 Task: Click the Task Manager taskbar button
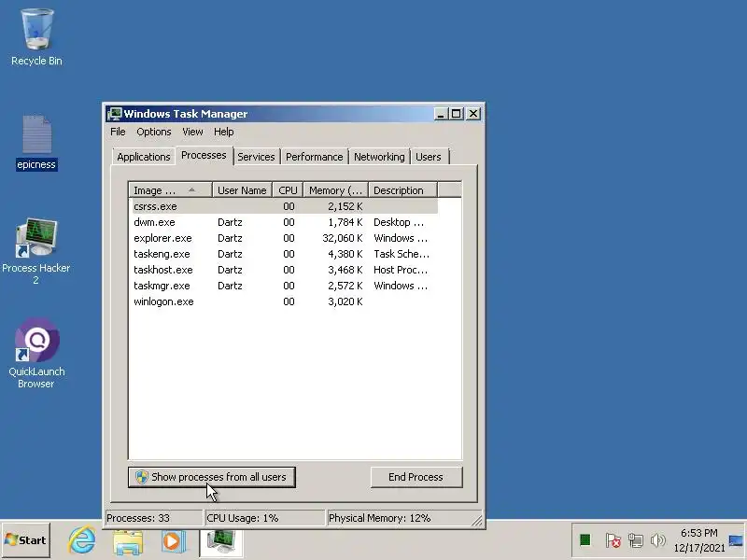pos(221,541)
